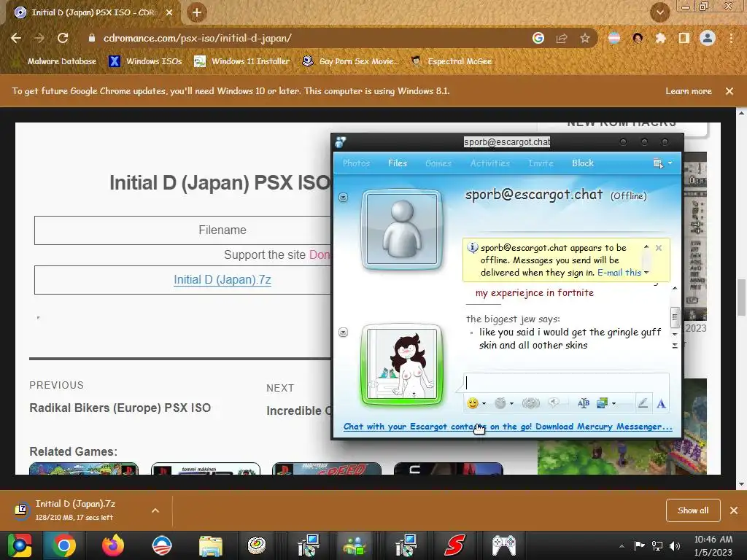Go back in Chrome

16,38
